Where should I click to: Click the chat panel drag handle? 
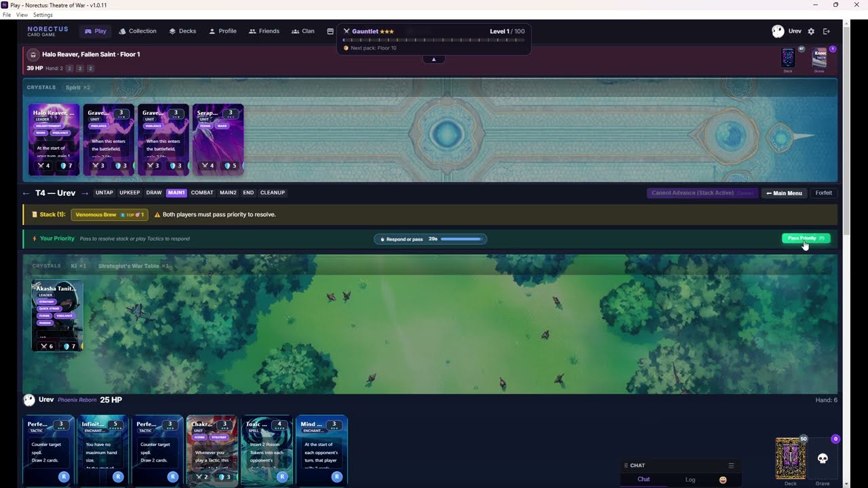pos(627,466)
